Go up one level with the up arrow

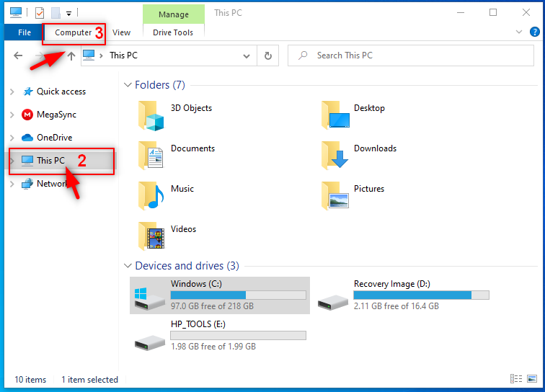71,55
